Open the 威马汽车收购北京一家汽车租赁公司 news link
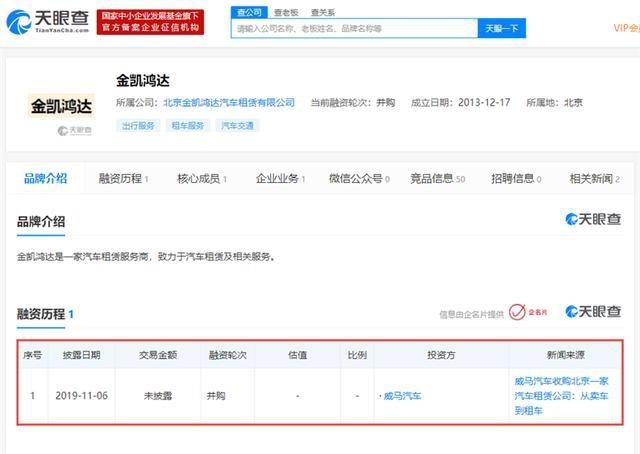 [561, 396]
